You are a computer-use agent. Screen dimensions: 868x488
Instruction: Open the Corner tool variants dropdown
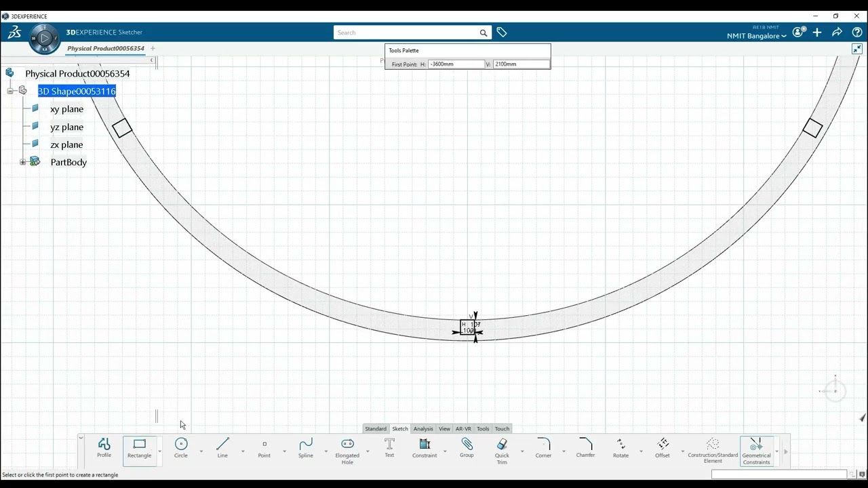pyautogui.click(x=563, y=451)
